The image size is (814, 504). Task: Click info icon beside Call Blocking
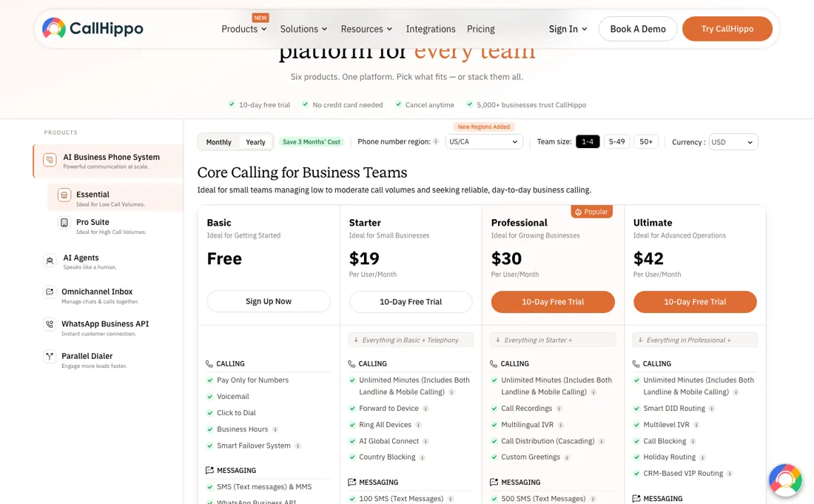[x=693, y=441]
